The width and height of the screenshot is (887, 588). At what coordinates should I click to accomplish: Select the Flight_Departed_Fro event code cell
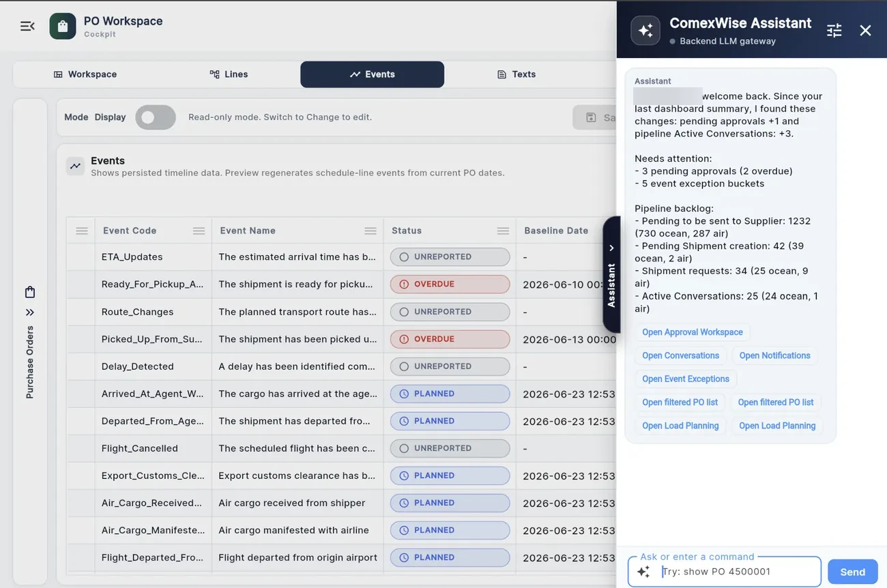154,557
